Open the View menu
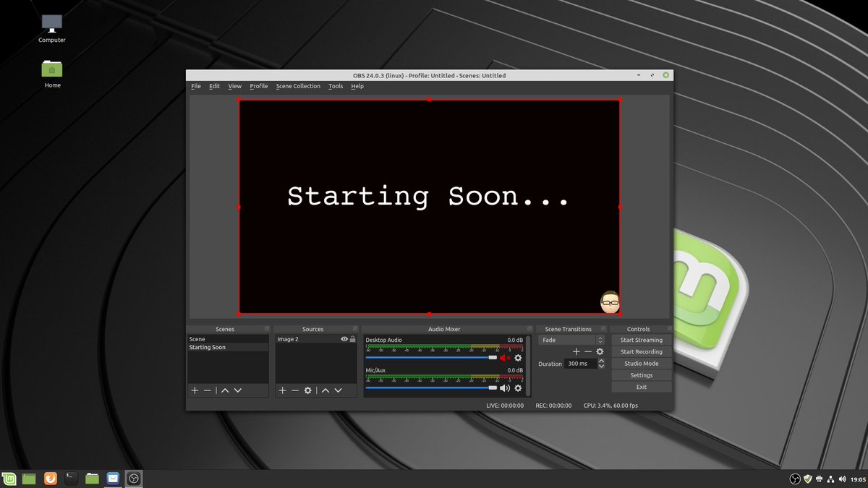This screenshot has height=488, width=868. point(235,86)
